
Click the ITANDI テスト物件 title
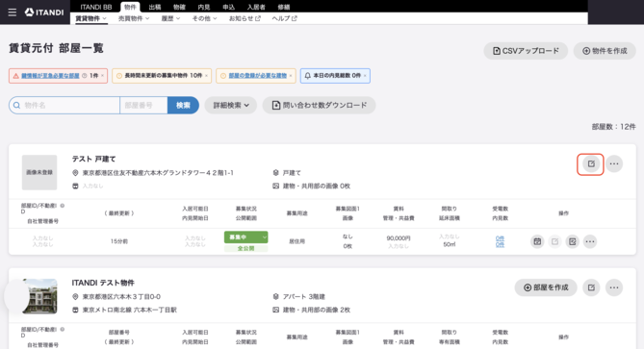(x=103, y=283)
